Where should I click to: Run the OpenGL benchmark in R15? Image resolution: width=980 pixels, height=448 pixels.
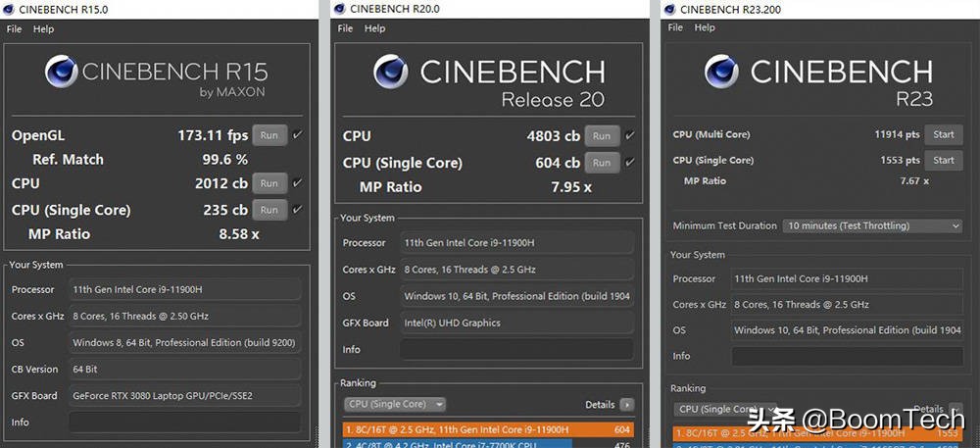click(x=269, y=135)
